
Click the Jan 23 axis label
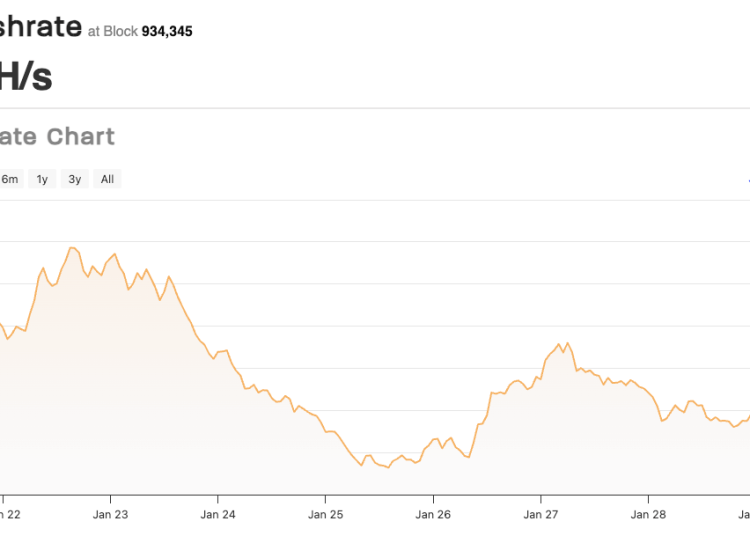[109, 514]
